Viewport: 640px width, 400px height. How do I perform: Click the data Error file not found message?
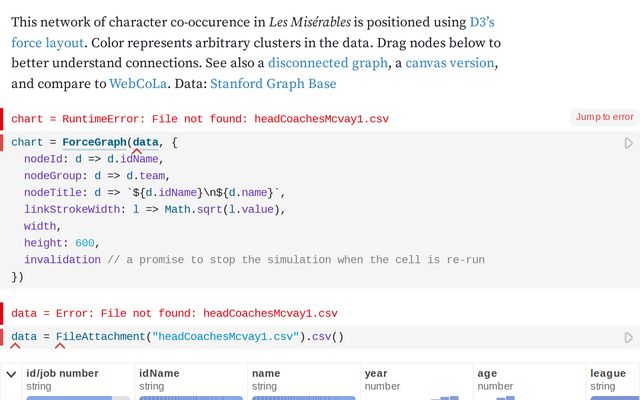[175, 312]
